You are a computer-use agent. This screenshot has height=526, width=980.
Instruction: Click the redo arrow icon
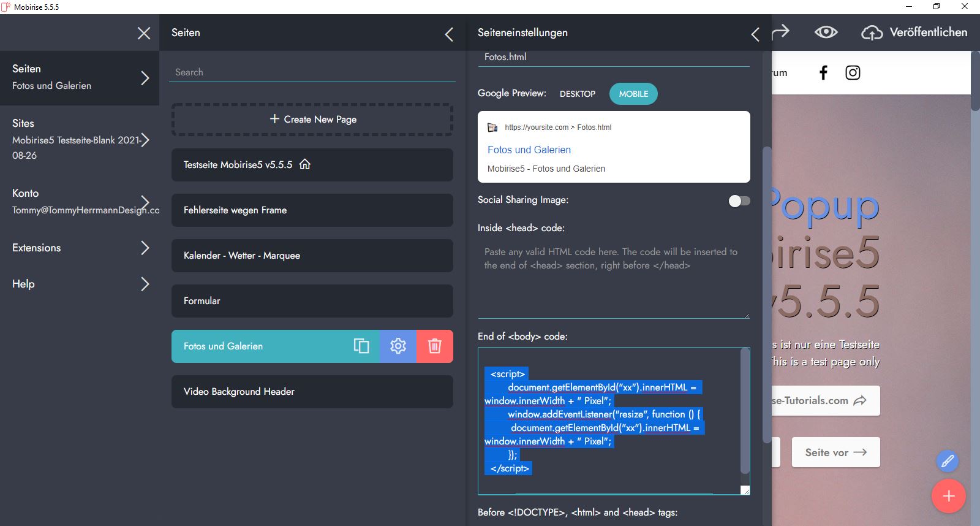click(780, 32)
